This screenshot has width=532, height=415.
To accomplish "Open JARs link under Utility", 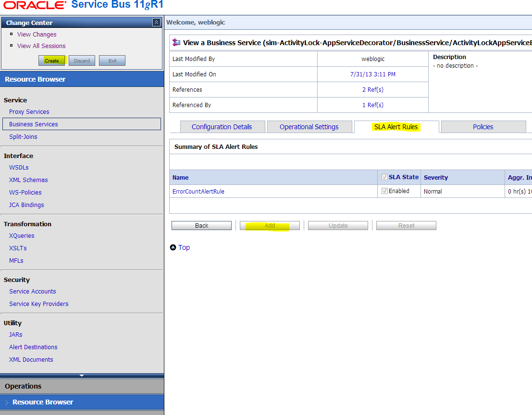I will tap(15, 335).
